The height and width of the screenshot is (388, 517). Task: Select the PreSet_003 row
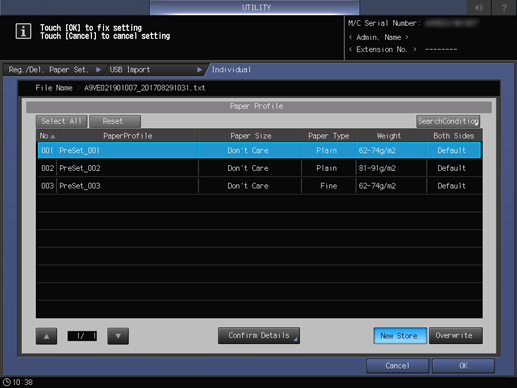click(x=259, y=186)
